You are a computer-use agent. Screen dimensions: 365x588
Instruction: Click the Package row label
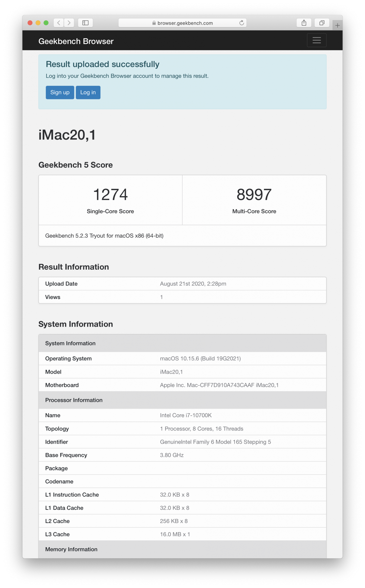pyautogui.click(x=56, y=468)
